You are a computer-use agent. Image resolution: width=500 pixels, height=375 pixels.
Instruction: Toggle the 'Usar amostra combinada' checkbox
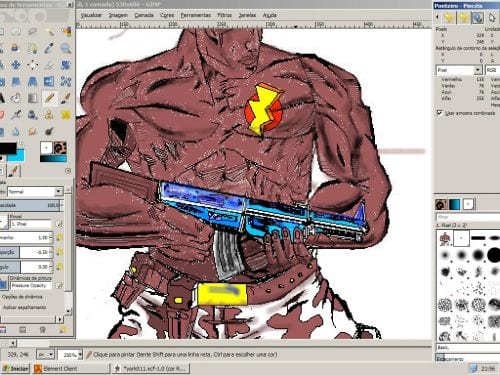click(x=439, y=113)
